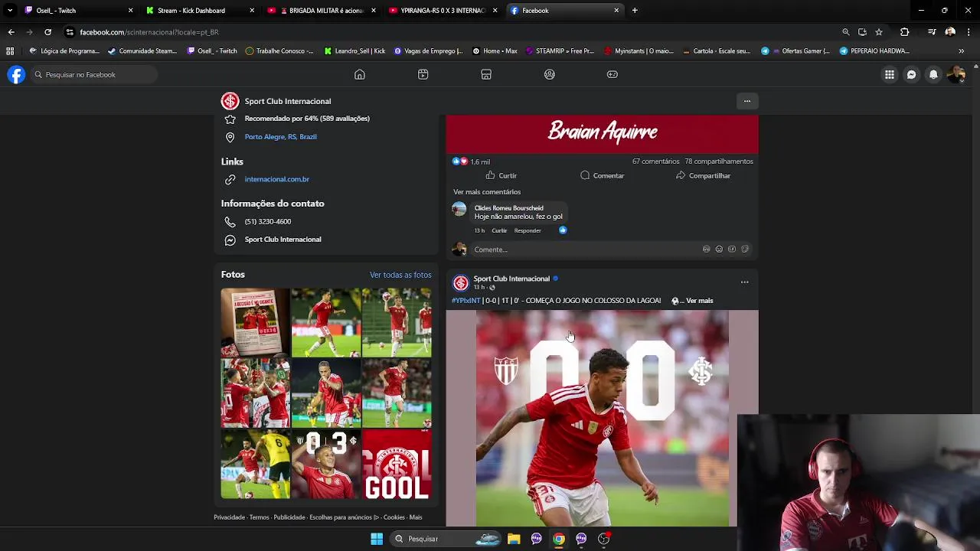Click Responder under Clides Romeu comment
This screenshot has width=980, height=551.
[528, 230]
